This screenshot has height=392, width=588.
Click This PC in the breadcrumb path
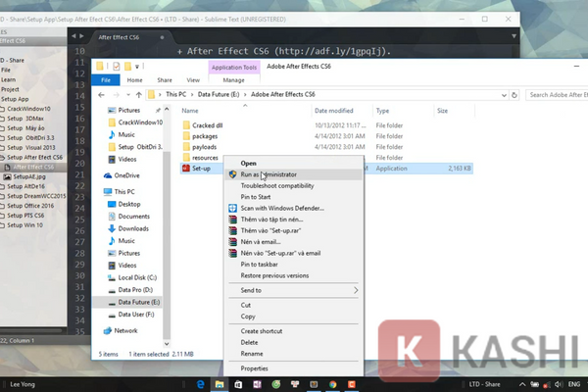(175, 94)
